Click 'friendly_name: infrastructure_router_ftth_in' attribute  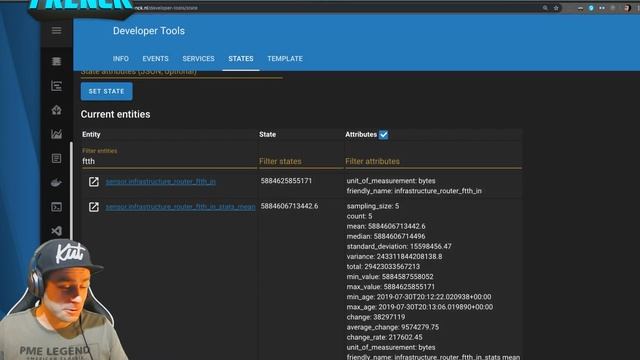tap(414, 191)
